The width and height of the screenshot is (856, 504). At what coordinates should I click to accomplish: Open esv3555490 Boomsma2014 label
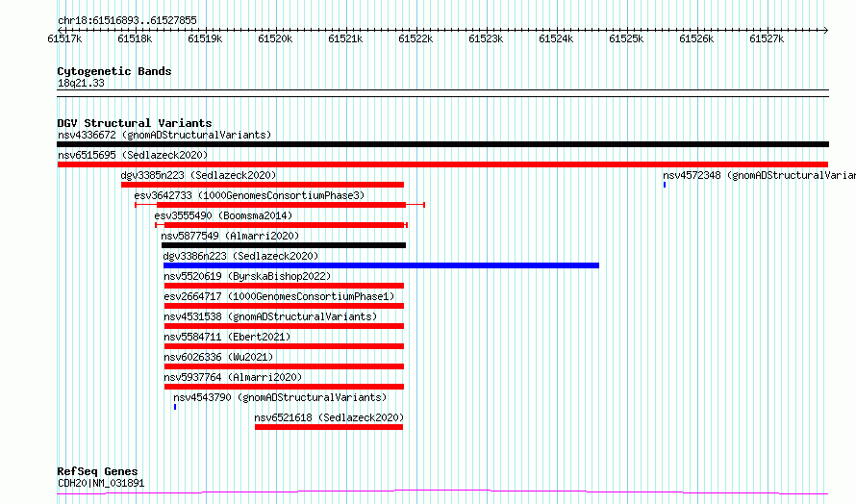point(223,215)
